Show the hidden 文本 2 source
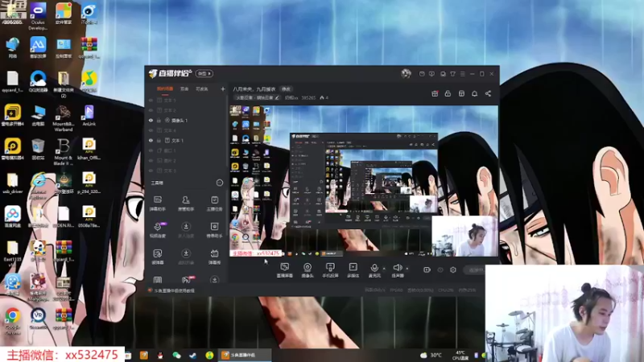The image size is (644, 362). [151, 110]
